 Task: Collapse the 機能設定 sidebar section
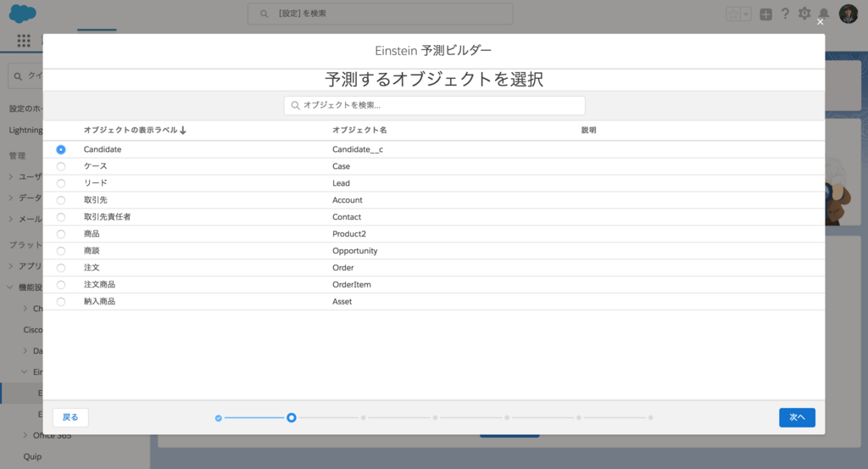pyautogui.click(x=10, y=288)
